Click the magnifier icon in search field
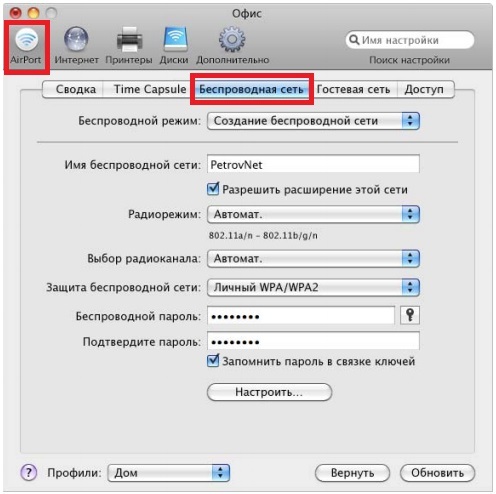The width and height of the screenshot is (496, 494). tap(354, 40)
